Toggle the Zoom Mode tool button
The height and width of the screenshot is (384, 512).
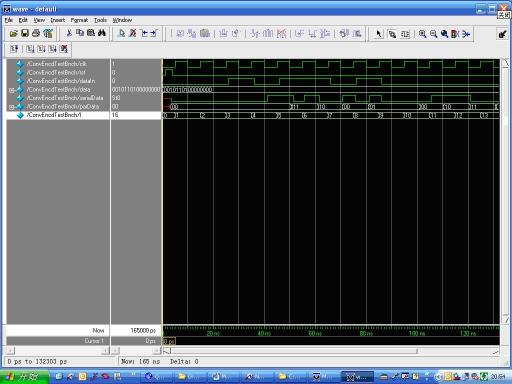[x=392, y=34]
